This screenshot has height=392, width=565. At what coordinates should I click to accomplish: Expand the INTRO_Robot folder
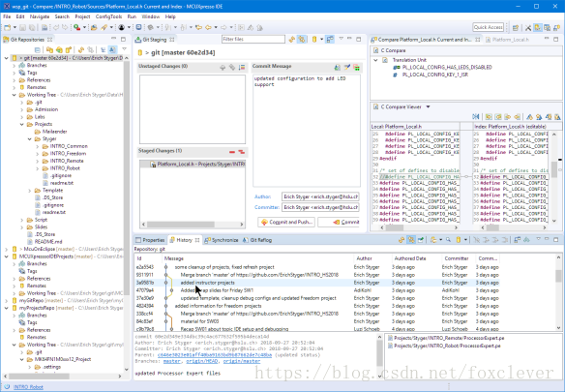click(x=38, y=168)
